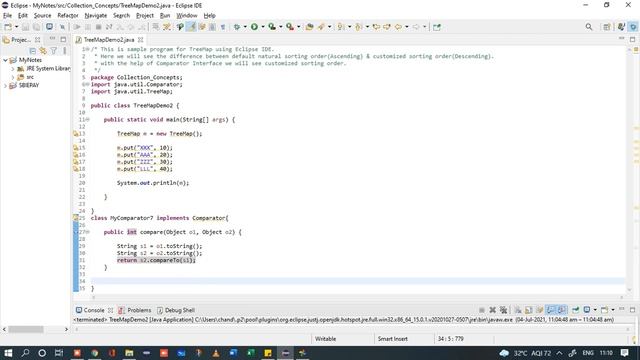Open the Refactor menu

pyautogui.click(x=68, y=16)
